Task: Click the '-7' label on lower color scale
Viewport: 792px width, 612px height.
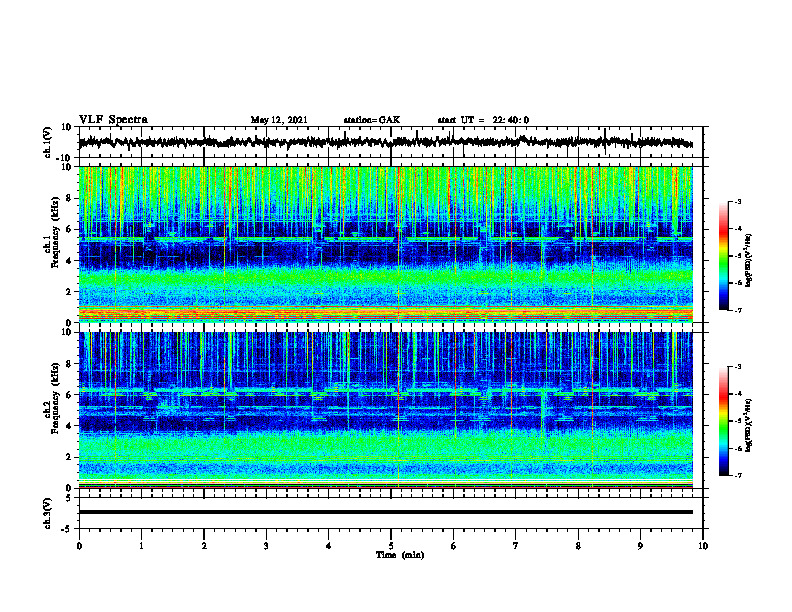Action: point(737,475)
